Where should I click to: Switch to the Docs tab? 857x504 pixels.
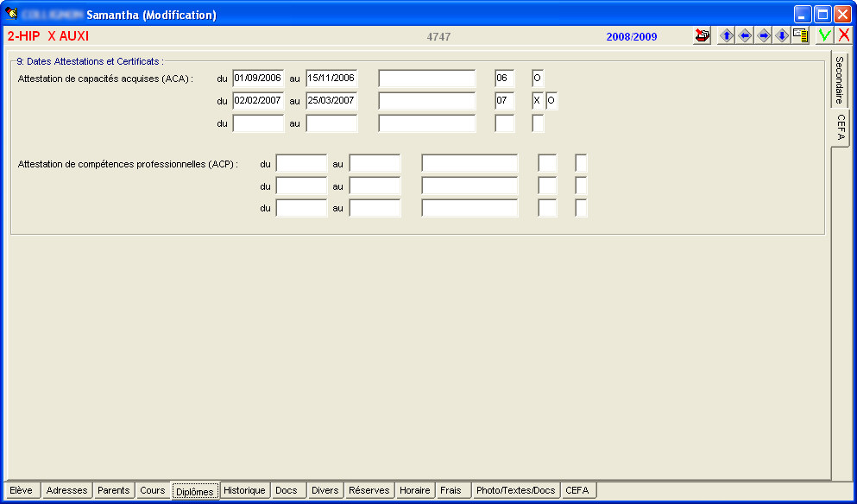click(287, 490)
